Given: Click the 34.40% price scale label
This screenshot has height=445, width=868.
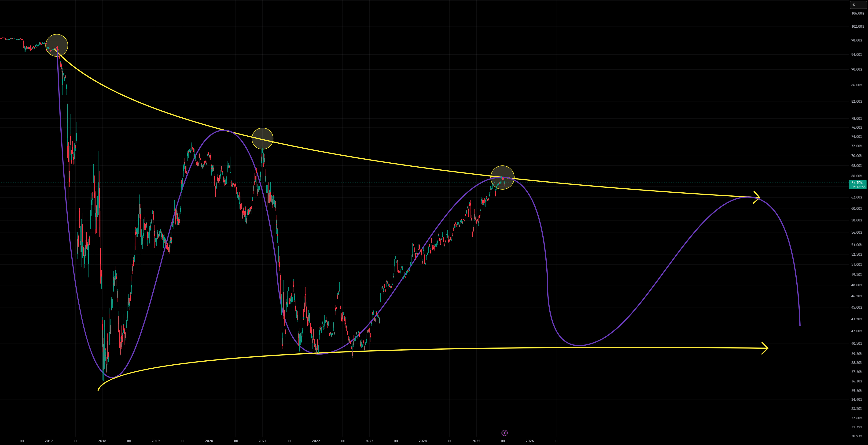Looking at the screenshot, I should 857,400.
